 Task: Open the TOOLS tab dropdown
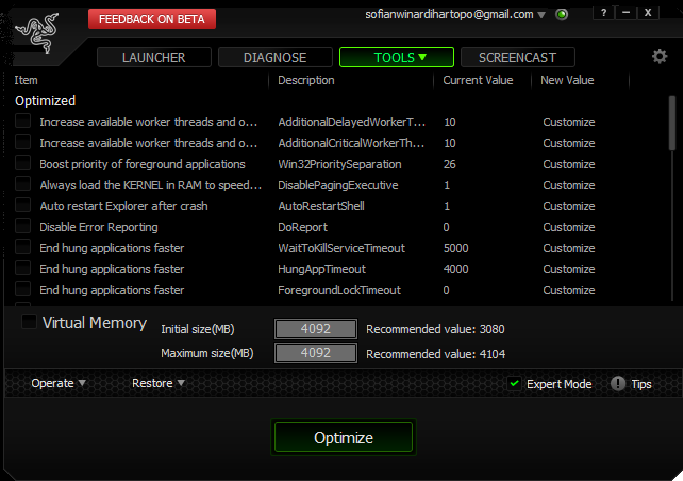pos(396,57)
